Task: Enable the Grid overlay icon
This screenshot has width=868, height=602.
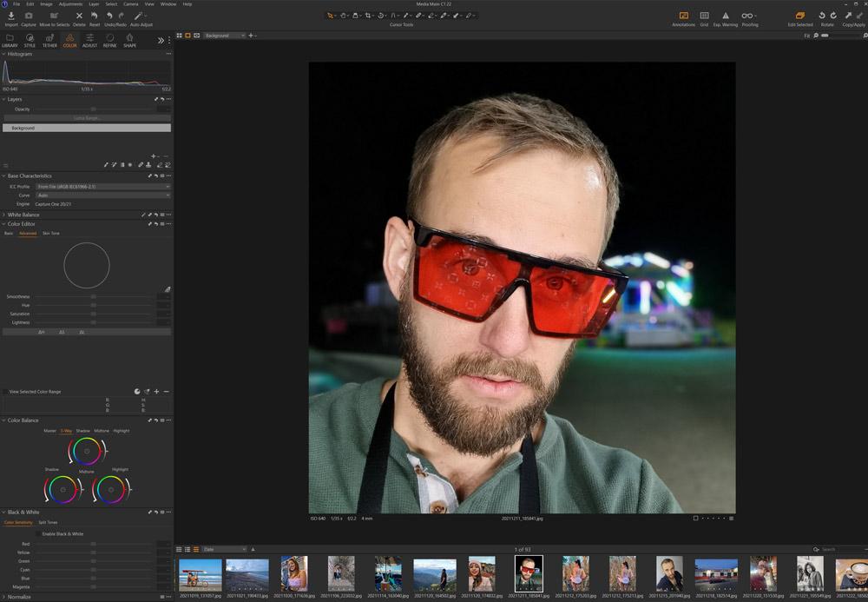Action: pyautogui.click(x=704, y=16)
